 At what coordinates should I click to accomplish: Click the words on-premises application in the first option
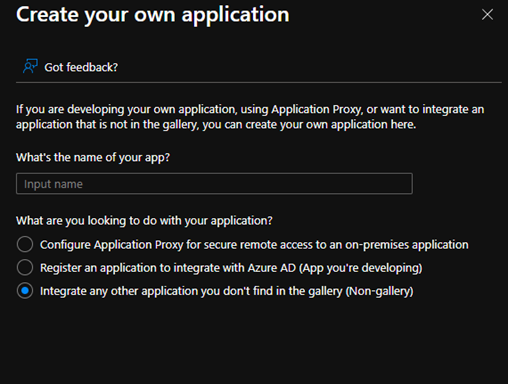tap(407, 245)
